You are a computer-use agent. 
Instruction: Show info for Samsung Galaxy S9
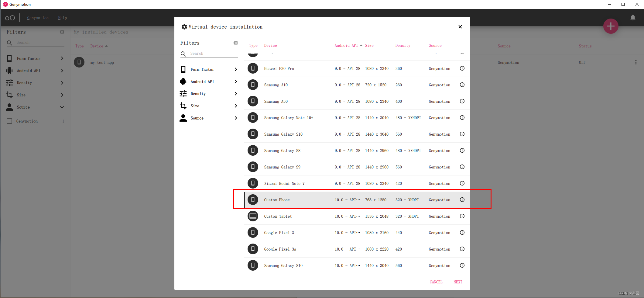tap(462, 167)
